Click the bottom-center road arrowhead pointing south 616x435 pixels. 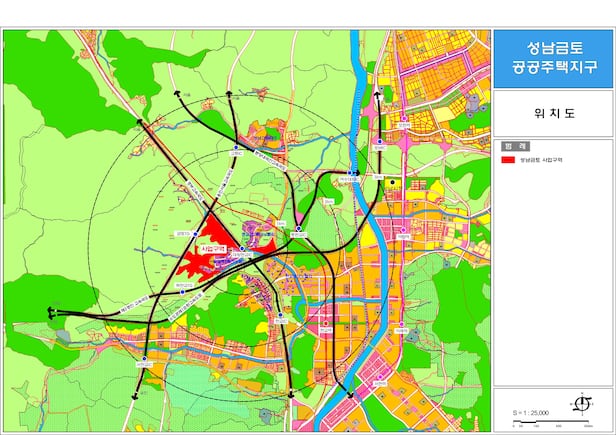[290, 396]
